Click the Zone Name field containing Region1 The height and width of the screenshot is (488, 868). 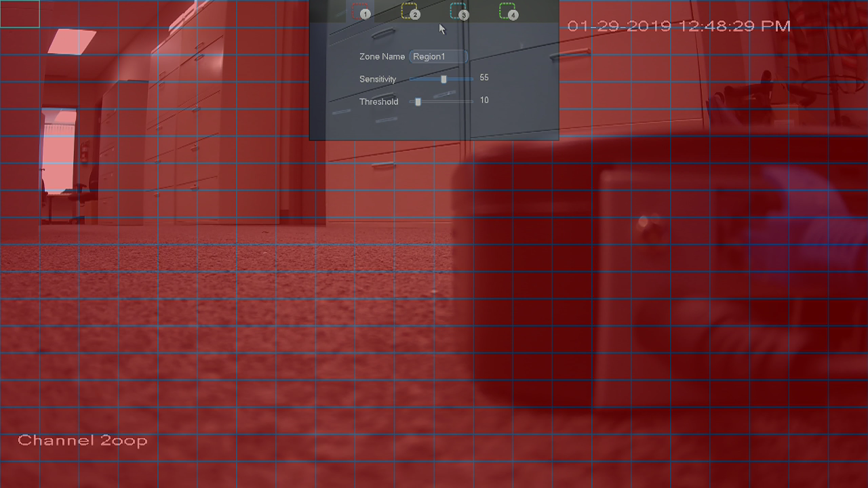point(439,57)
